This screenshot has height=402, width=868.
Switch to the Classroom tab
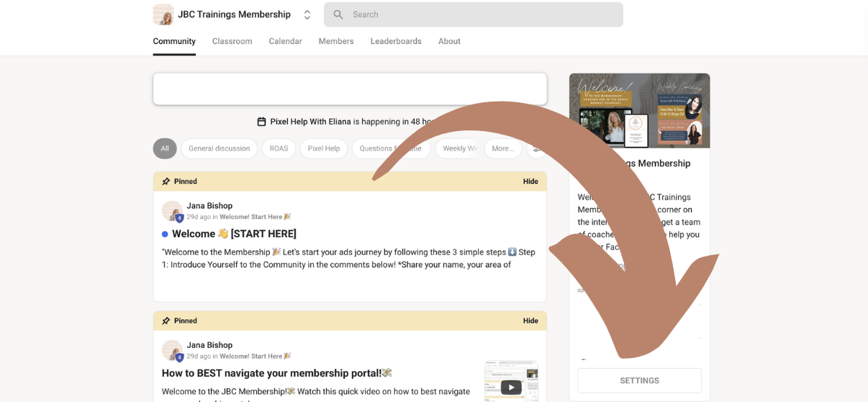(232, 41)
